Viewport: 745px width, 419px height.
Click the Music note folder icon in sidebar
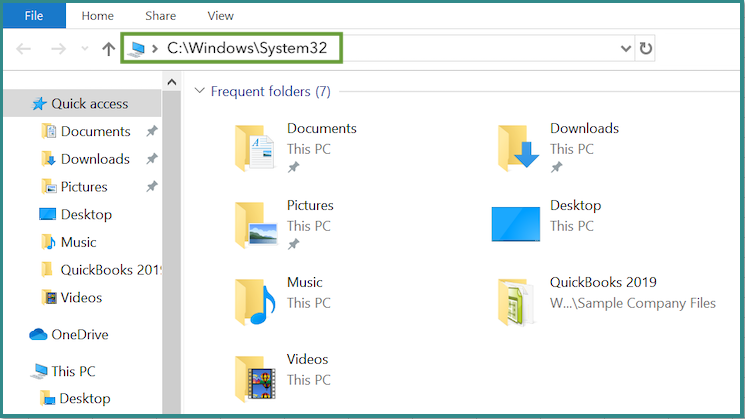[x=48, y=242]
